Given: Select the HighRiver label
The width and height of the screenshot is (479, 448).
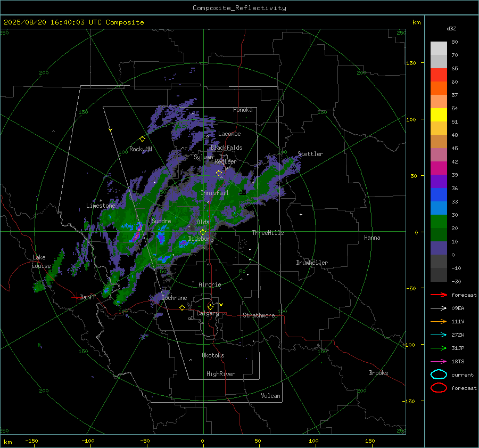Looking at the screenshot, I should (221, 374).
